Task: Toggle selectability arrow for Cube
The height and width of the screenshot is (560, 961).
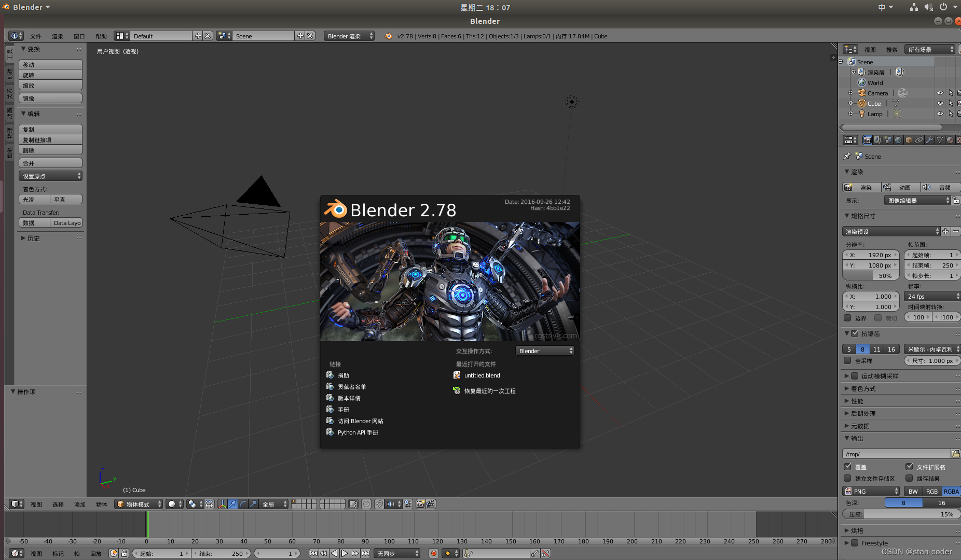Action: tap(951, 103)
